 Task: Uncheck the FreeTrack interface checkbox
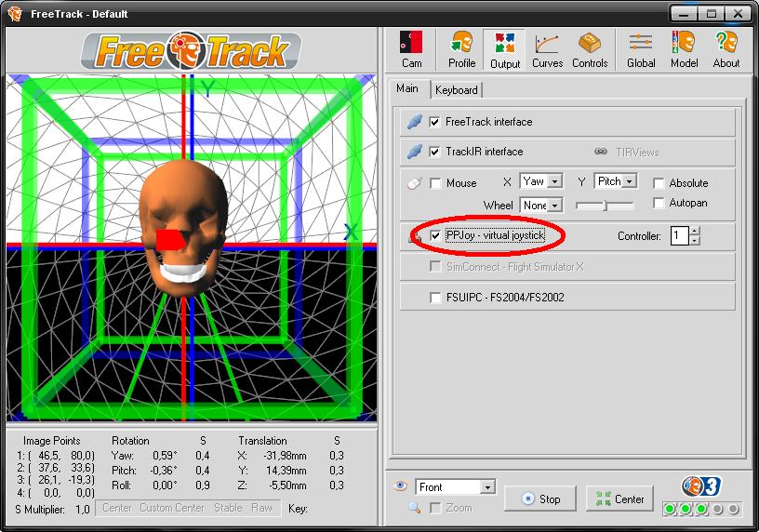pos(434,122)
